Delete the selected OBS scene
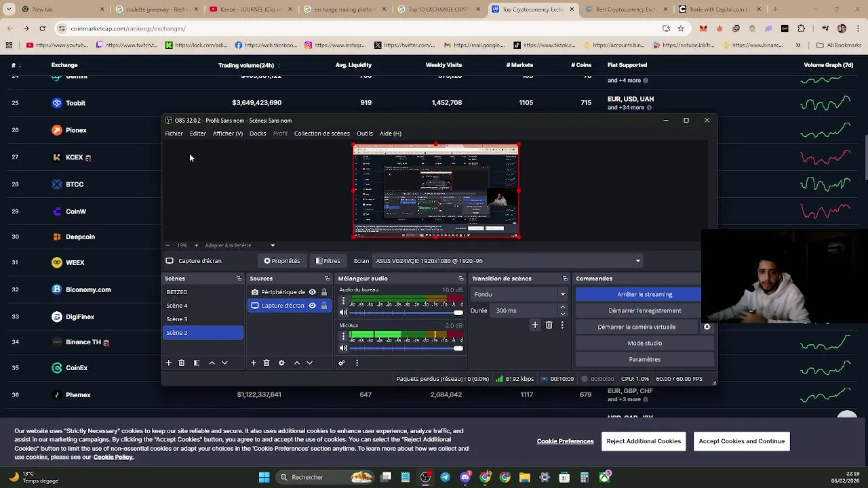Image resolution: width=868 pixels, height=488 pixels. pyautogui.click(x=181, y=363)
